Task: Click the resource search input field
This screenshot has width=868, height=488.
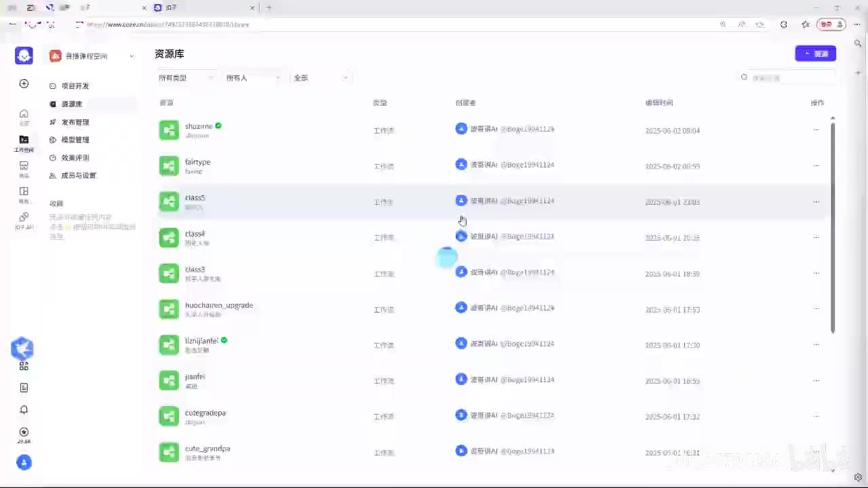Action: point(787,78)
